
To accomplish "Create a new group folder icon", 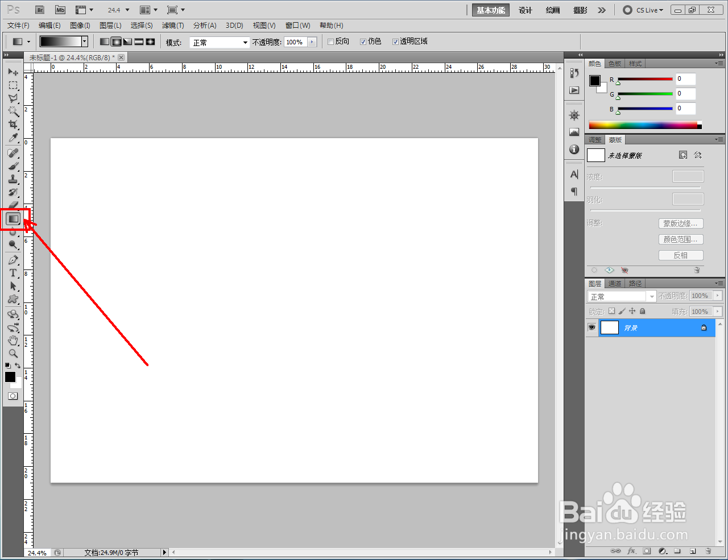I will pyautogui.click(x=677, y=551).
